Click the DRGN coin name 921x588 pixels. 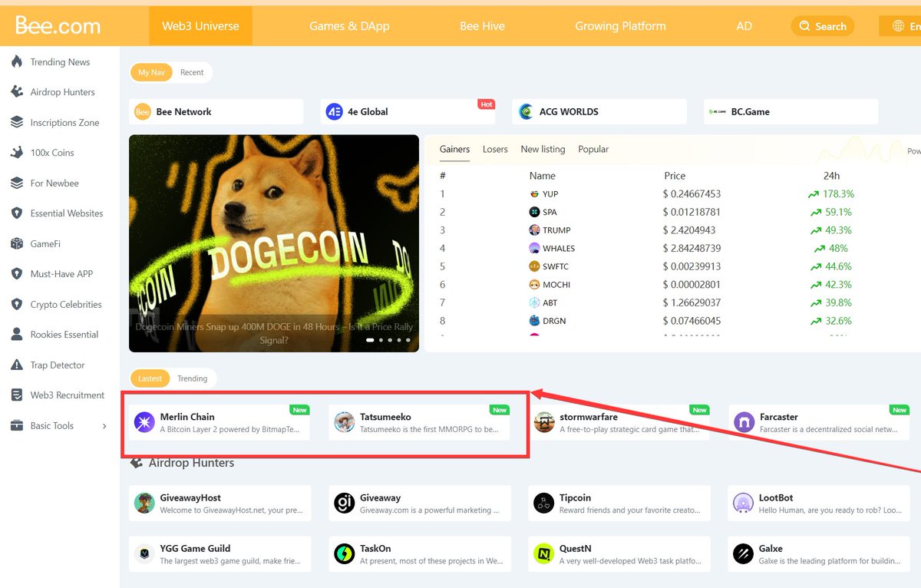pyautogui.click(x=554, y=321)
